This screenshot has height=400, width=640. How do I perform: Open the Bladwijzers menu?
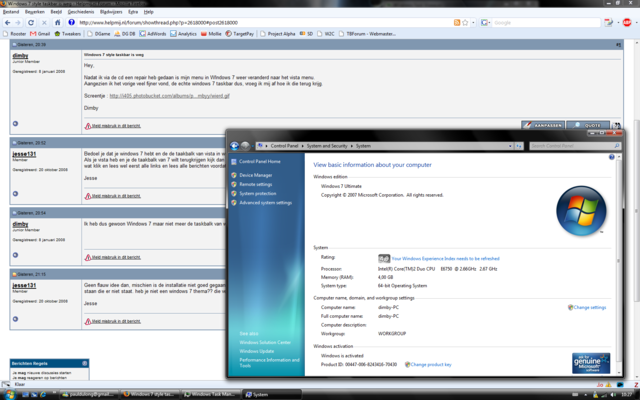111,12
